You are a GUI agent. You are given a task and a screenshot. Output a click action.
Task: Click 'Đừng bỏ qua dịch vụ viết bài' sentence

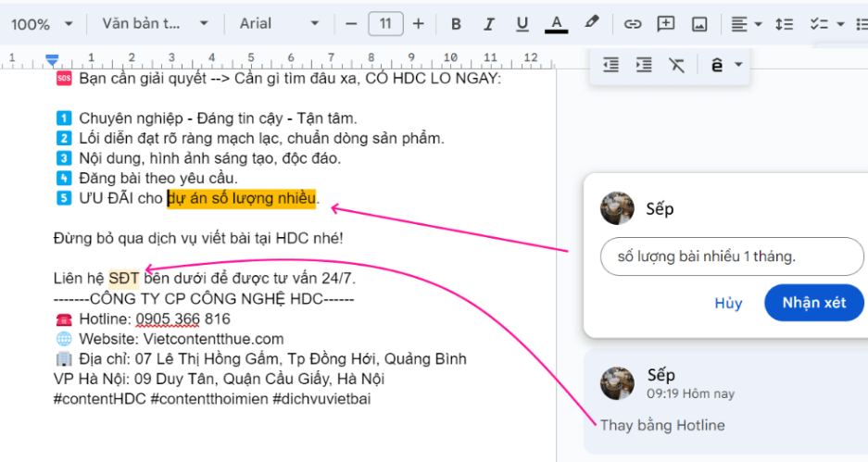(198, 239)
